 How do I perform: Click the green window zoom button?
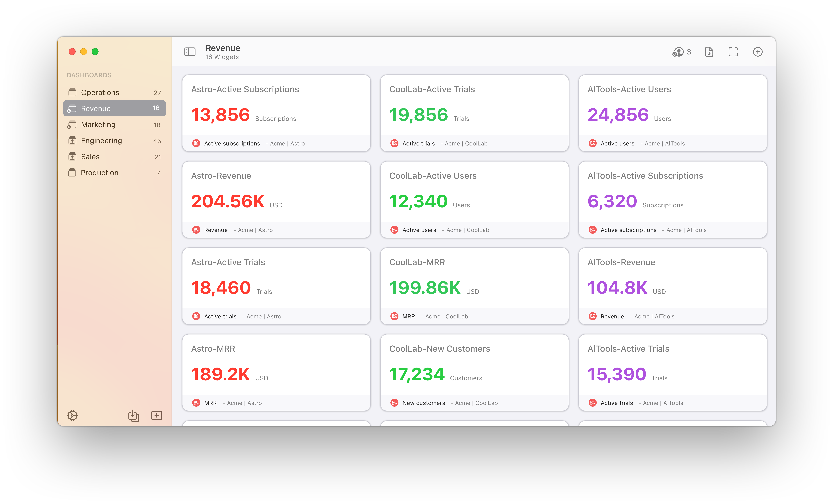(95, 51)
